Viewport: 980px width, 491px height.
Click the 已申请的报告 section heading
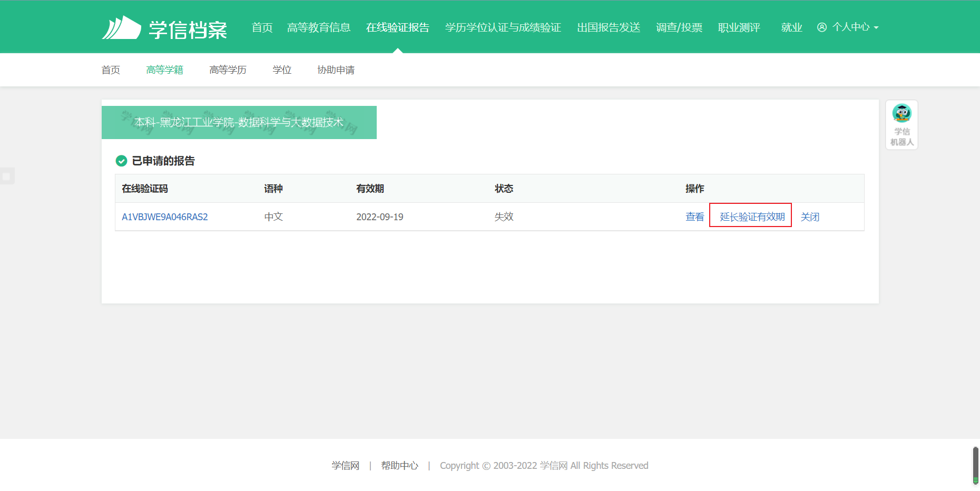point(163,161)
